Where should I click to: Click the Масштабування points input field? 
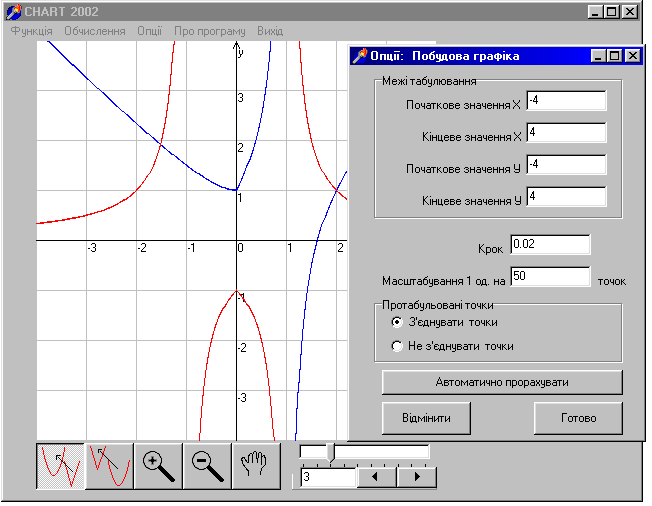(x=550, y=276)
